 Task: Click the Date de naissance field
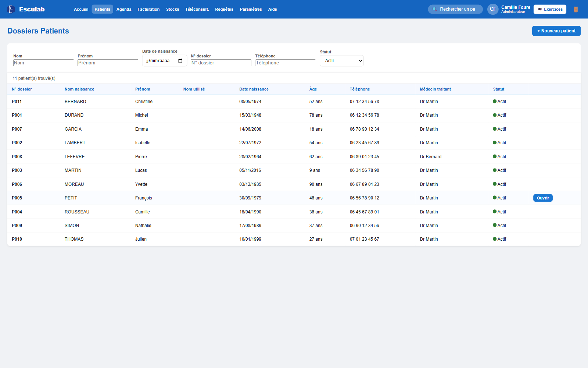[x=165, y=61]
